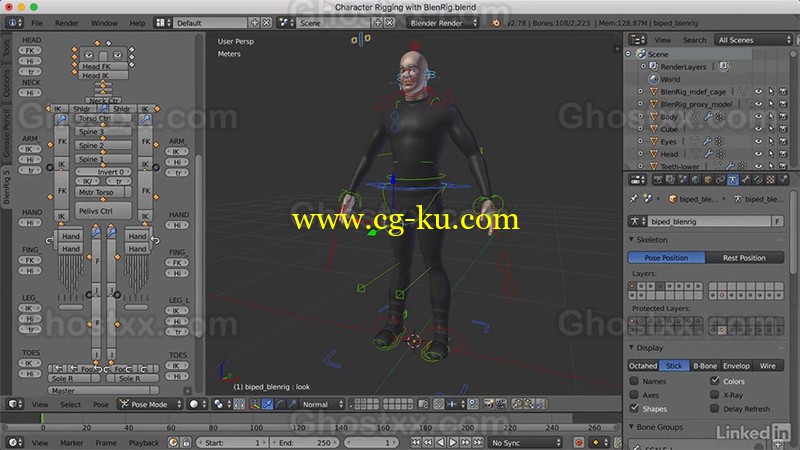Open the Bone properties tab icon

pyautogui.click(x=745, y=180)
